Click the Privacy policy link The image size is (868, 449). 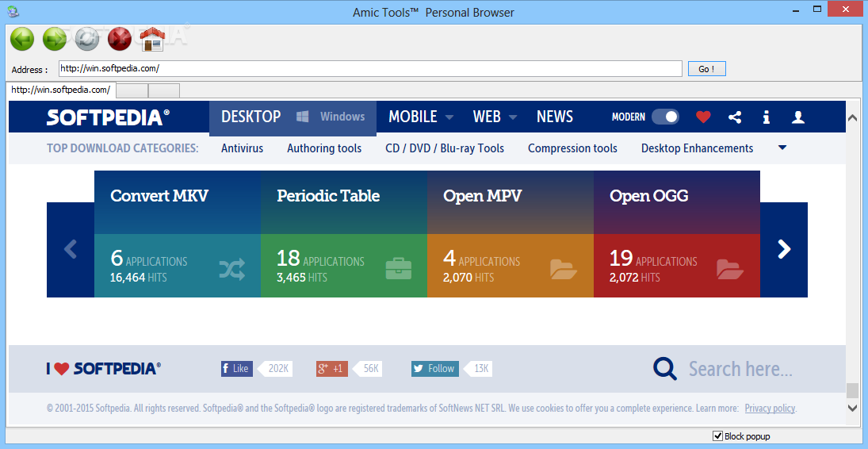(x=770, y=409)
